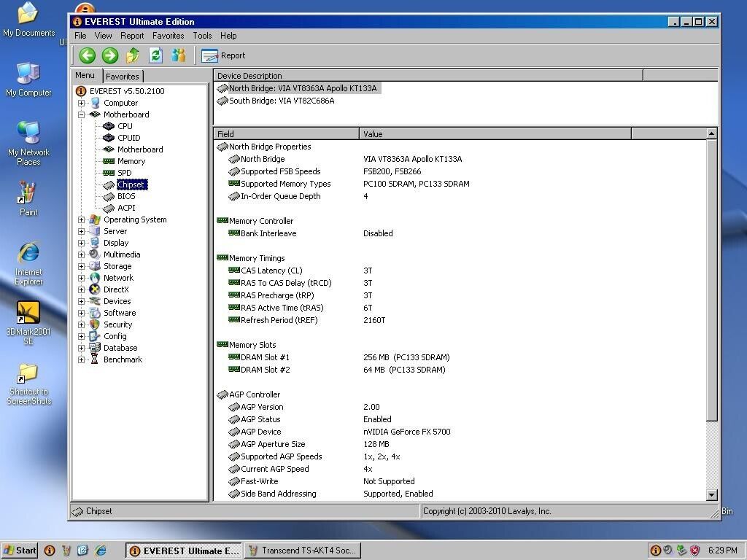Click the Config icon in the tree
Image resolution: width=747 pixels, height=560 pixels.
pyautogui.click(x=95, y=336)
